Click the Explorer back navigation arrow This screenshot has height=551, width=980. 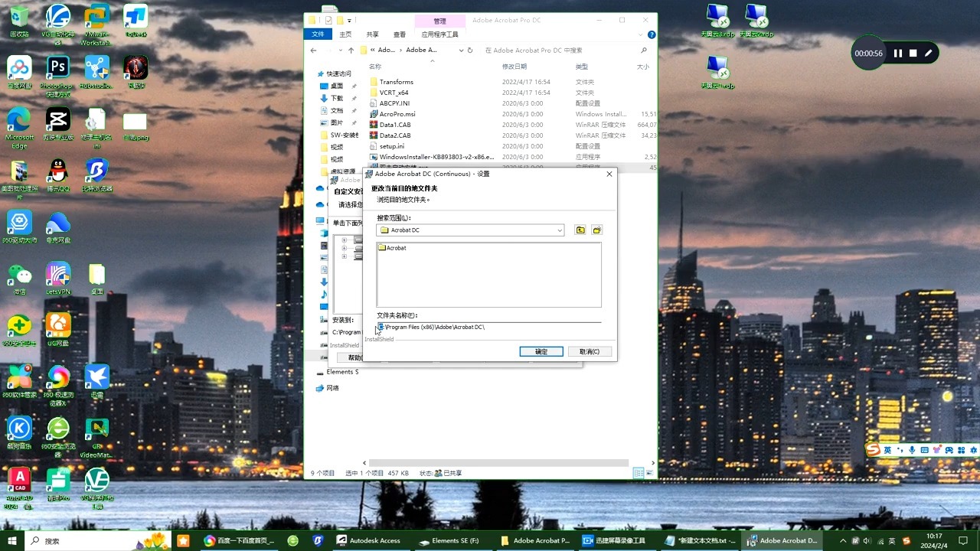313,51
